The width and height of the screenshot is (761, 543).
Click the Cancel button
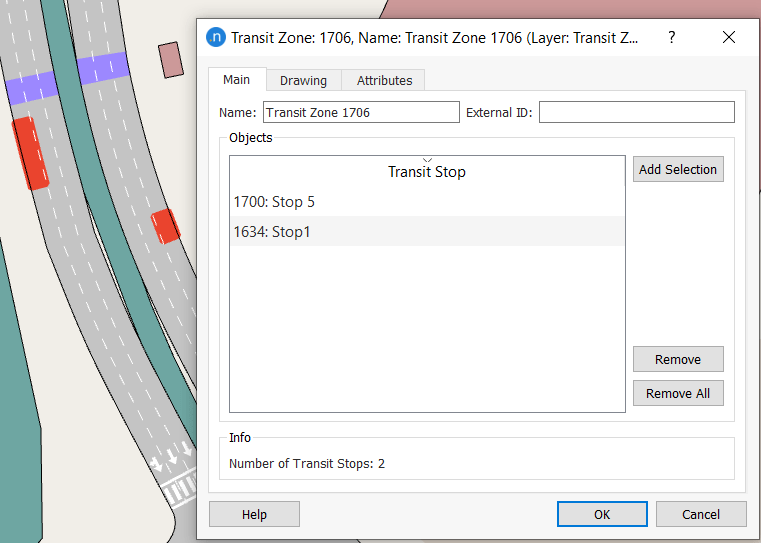tap(701, 514)
